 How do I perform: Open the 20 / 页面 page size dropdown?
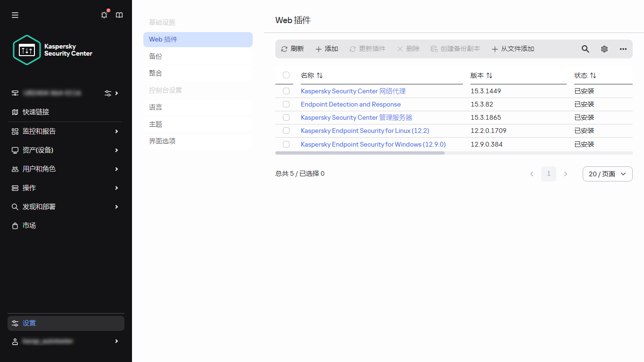tap(607, 173)
